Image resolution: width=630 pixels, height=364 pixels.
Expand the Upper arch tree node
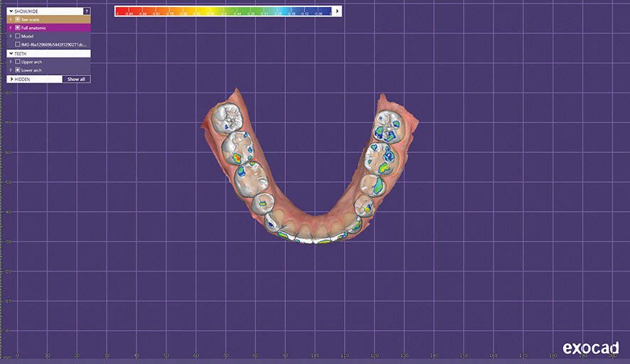[x=11, y=62]
